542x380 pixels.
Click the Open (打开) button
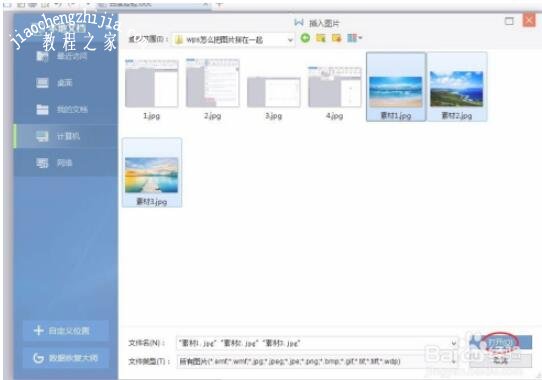click(500, 343)
